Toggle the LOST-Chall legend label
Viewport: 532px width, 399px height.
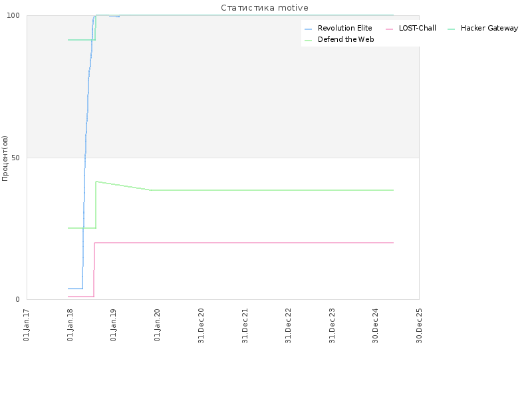coord(418,28)
